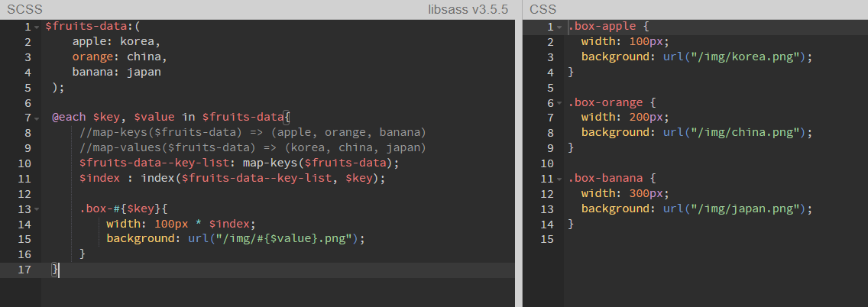Collapse the .box-orange rule in the CSS pane
This screenshot has height=307, width=868.
tap(559, 103)
